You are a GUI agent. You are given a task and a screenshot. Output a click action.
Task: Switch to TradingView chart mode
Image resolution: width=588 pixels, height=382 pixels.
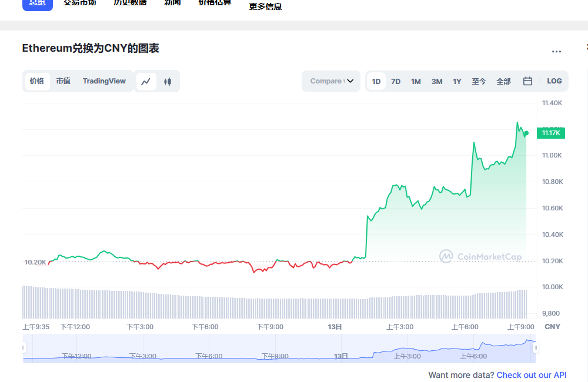(x=104, y=81)
